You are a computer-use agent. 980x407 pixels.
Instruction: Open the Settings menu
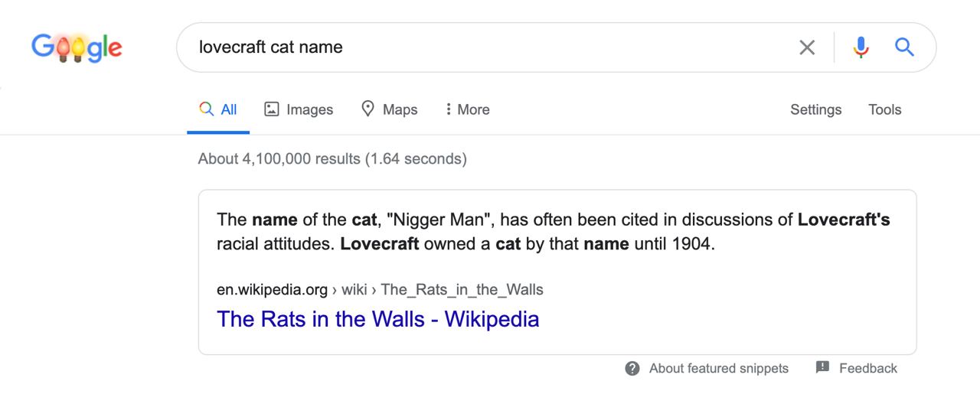pos(815,109)
